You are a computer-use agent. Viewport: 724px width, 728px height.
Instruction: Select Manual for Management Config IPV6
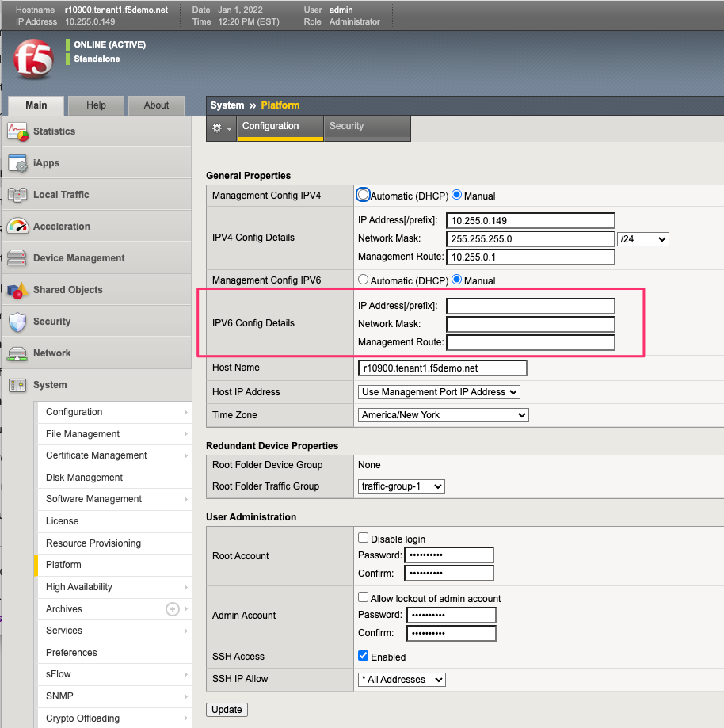457,280
